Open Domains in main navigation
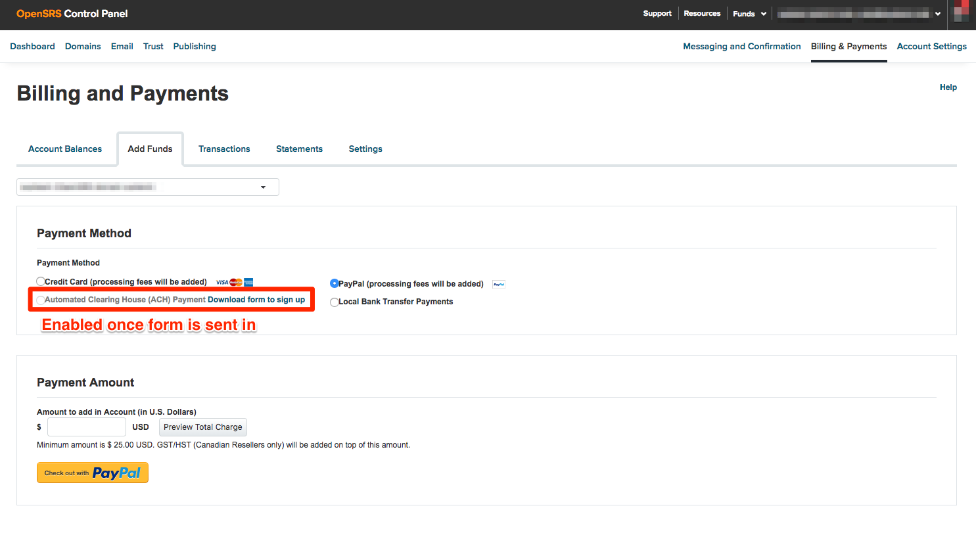The image size is (976, 560). [x=83, y=47]
